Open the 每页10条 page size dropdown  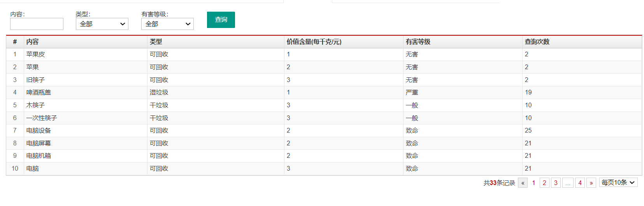click(618, 183)
